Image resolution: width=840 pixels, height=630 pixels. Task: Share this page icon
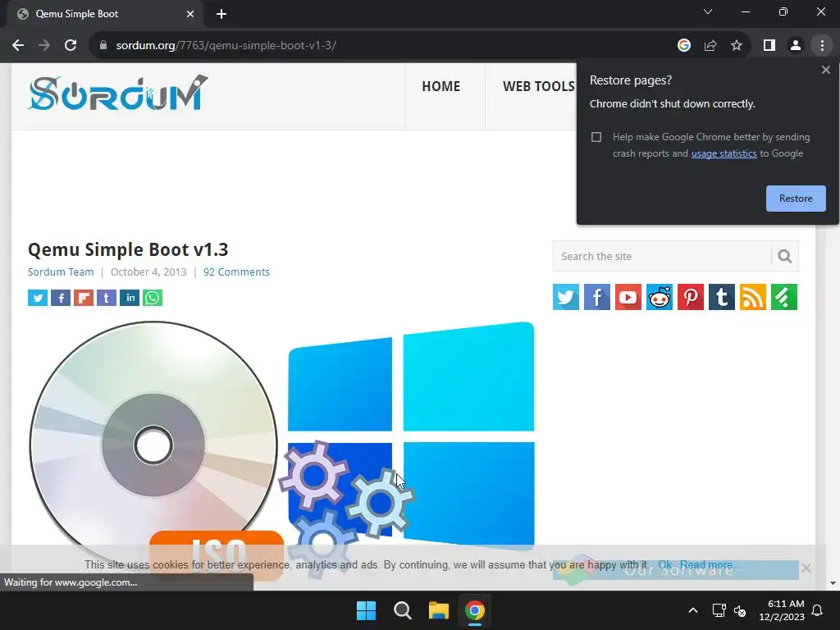click(710, 46)
